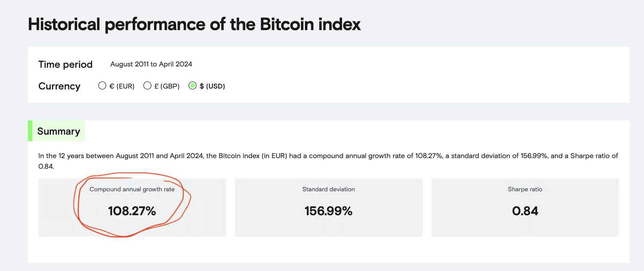Viewport: 644px width, 271px height.
Task: Select the € (EUR) radio button
Action: (102, 86)
